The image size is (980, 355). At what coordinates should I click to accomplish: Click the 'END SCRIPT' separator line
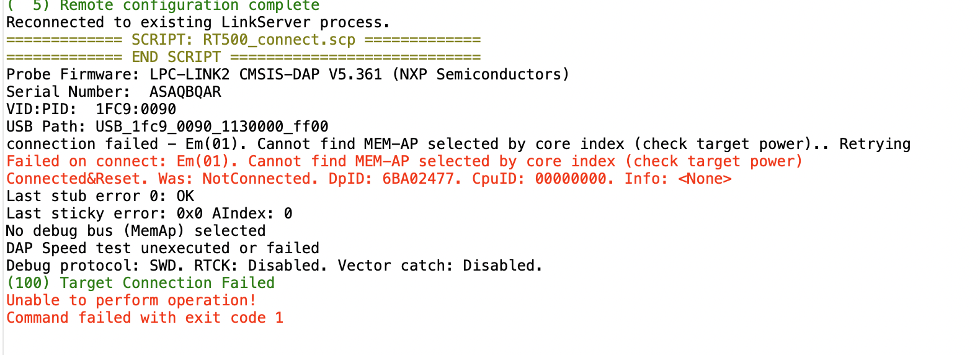(x=176, y=58)
